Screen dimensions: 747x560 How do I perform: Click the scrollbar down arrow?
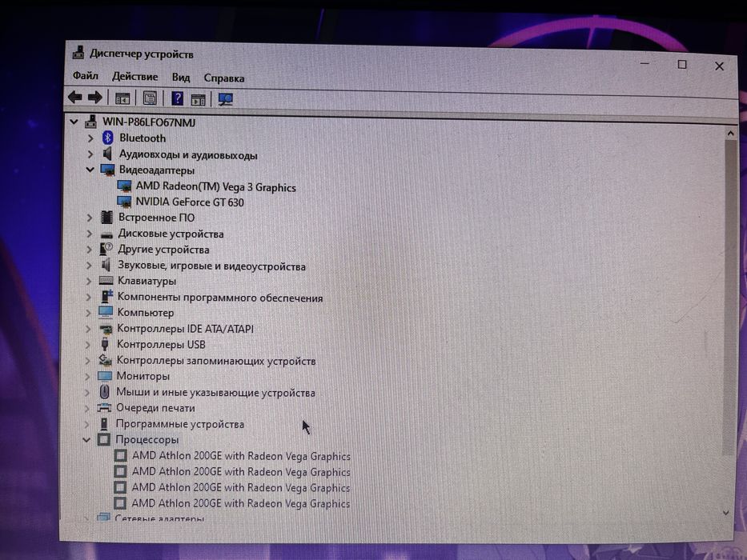(726, 513)
